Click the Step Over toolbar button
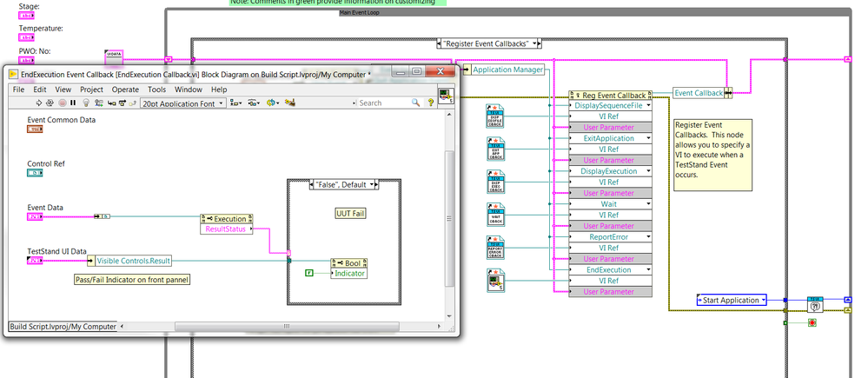The height and width of the screenshot is (378, 868). click(x=122, y=103)
